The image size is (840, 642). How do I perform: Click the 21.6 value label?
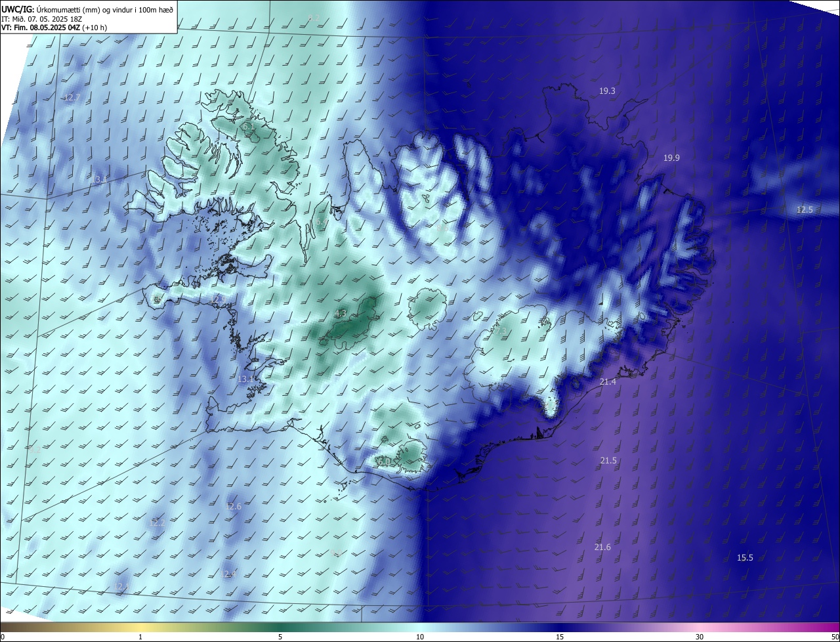click(x=602, y=547)
